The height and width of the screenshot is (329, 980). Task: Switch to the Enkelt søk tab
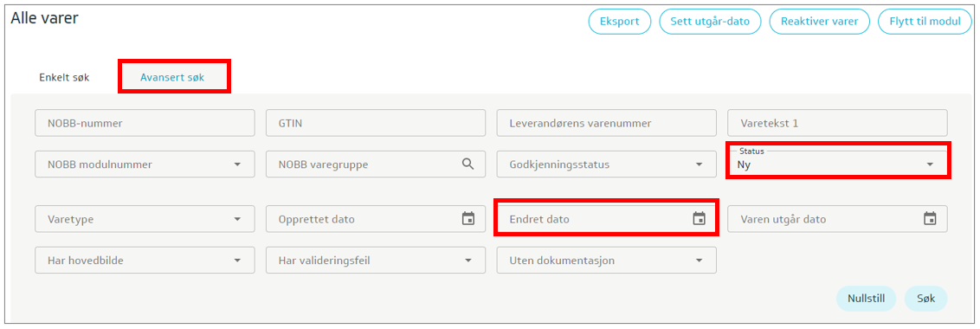click(64, 78)
